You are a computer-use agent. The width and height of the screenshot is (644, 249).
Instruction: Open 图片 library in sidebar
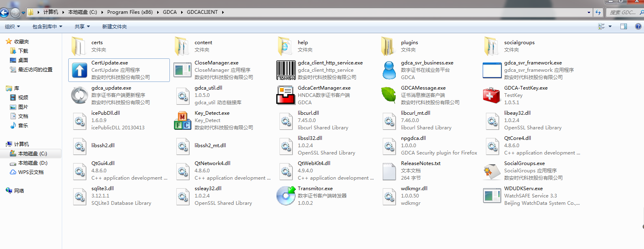23,107
